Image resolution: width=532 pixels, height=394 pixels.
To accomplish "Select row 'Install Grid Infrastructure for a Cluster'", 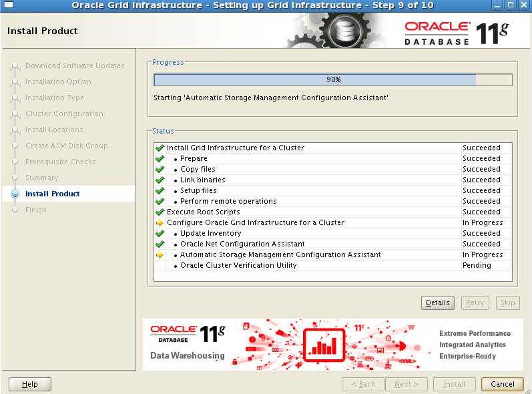I will tap(333, 148).
